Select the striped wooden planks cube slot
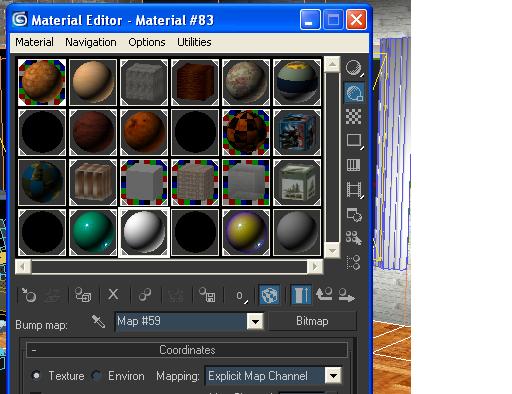Screen dimensions: 512x394 coord(93,182)
